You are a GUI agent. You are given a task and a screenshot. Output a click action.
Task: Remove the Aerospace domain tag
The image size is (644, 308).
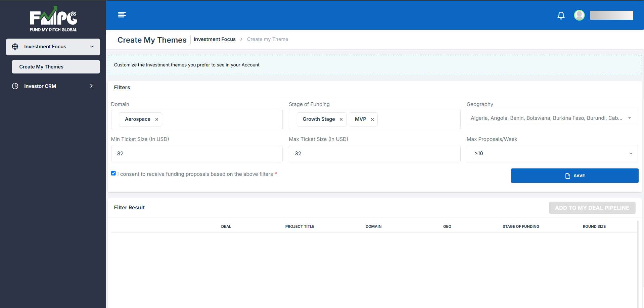tap(157, 119)
